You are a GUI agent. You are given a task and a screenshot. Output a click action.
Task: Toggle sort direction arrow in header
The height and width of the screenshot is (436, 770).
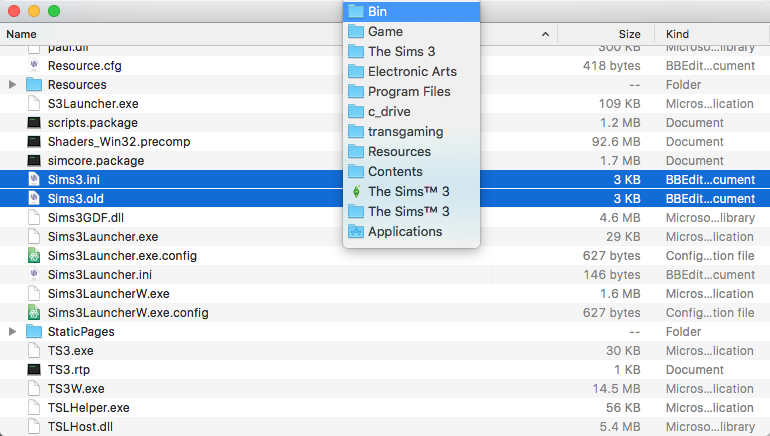545,34
